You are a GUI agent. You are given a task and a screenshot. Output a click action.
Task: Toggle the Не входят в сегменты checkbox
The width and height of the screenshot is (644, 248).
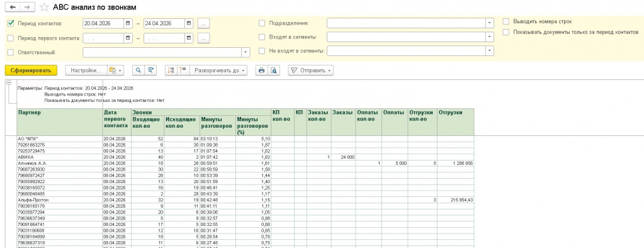point(262,51)
